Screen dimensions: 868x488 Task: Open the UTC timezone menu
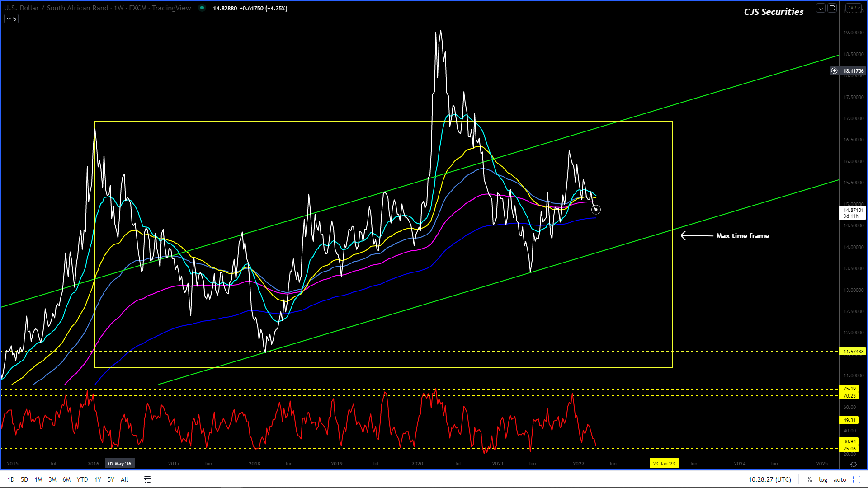(x=770, y=479)
